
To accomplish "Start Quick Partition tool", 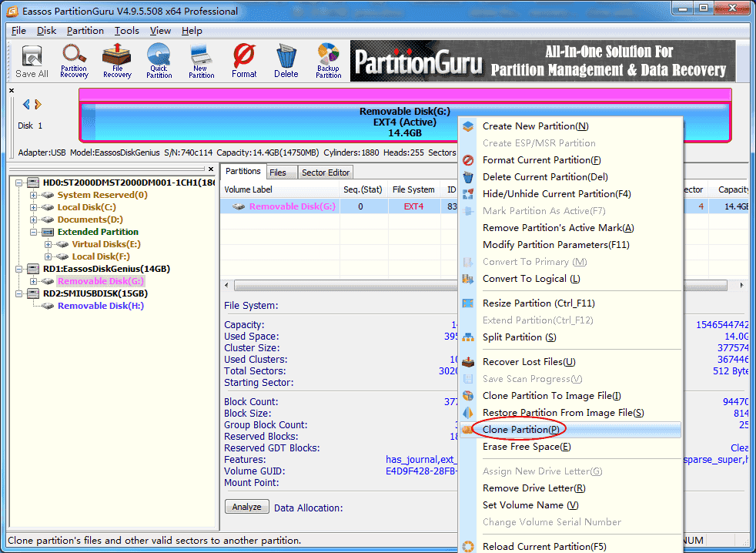I will pos(159,61).
